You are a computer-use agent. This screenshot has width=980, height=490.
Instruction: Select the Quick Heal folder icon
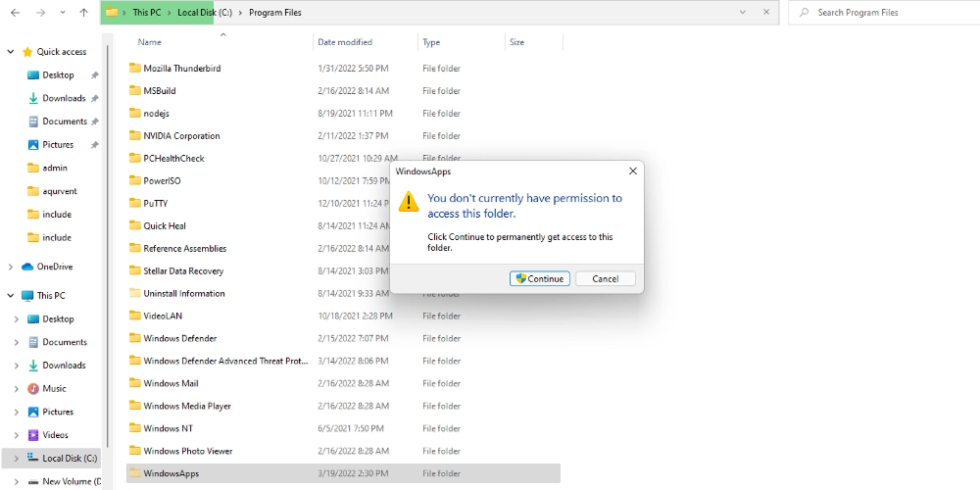[135, 225]
